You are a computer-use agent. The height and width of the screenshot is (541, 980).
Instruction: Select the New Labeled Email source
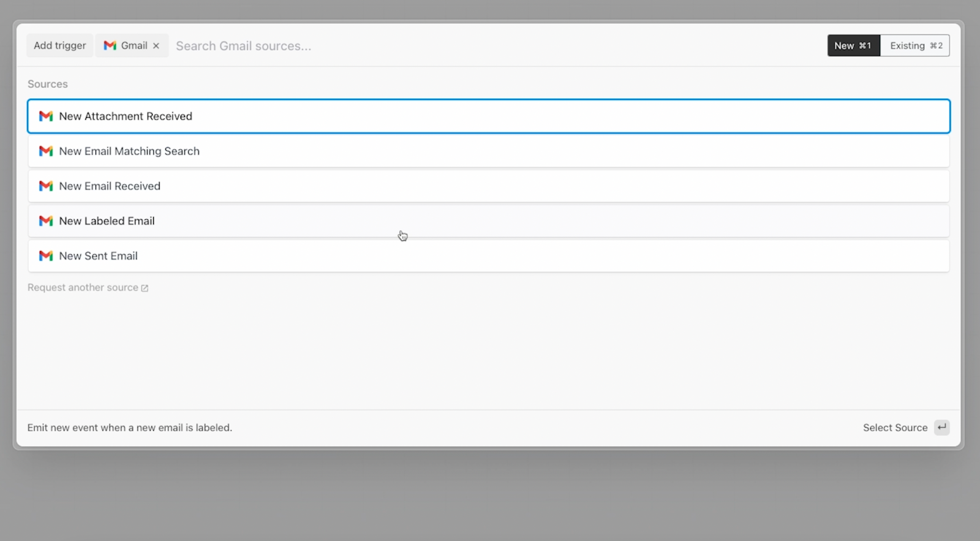[x=489, y=221]
